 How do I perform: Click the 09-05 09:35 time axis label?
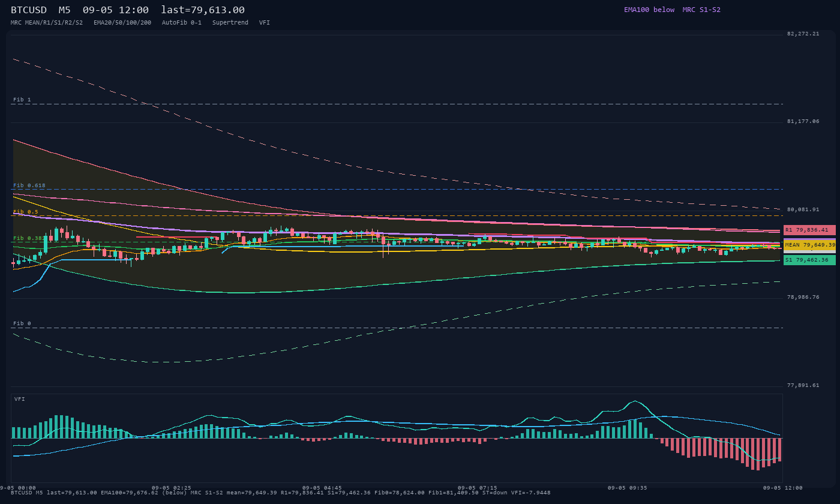(x=628, y=488)
